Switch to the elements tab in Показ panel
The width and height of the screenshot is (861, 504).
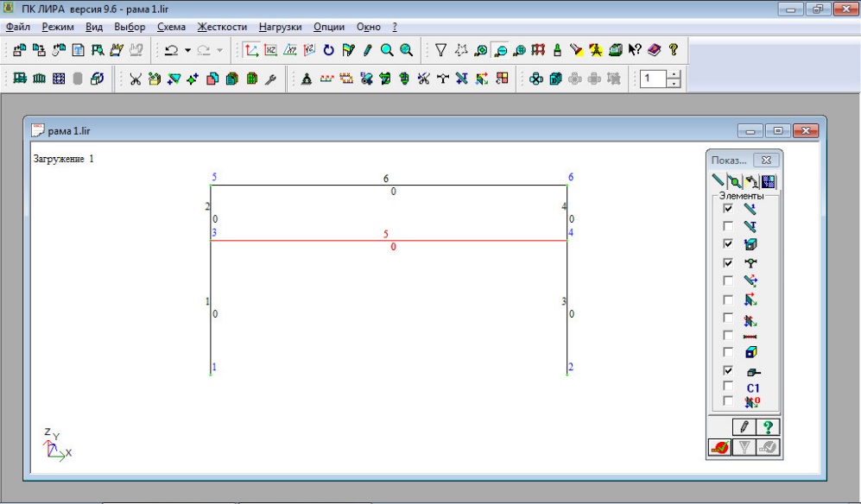[x=718, y=181]
